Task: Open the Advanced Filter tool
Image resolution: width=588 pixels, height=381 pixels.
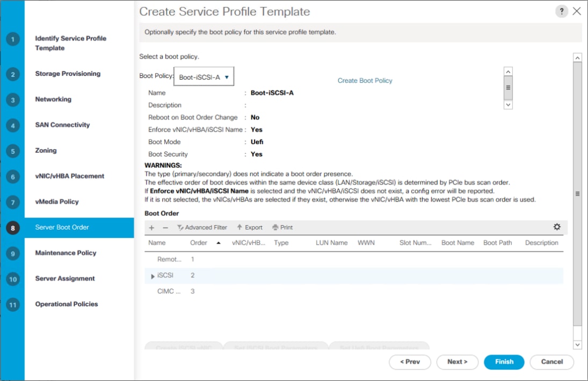Action: [x=202, y=227]
